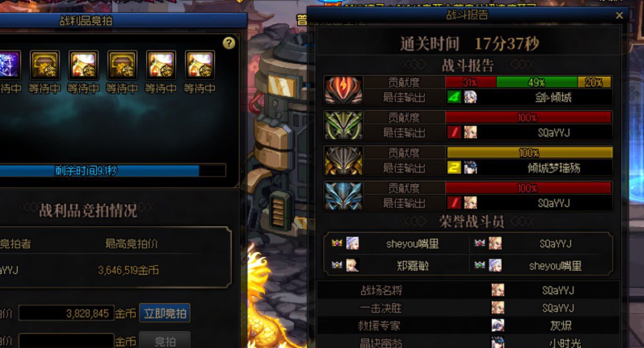Click the purple crystal loot item
Image resolution: width=644 pixels, height=348 pixels.
point(9,65)
